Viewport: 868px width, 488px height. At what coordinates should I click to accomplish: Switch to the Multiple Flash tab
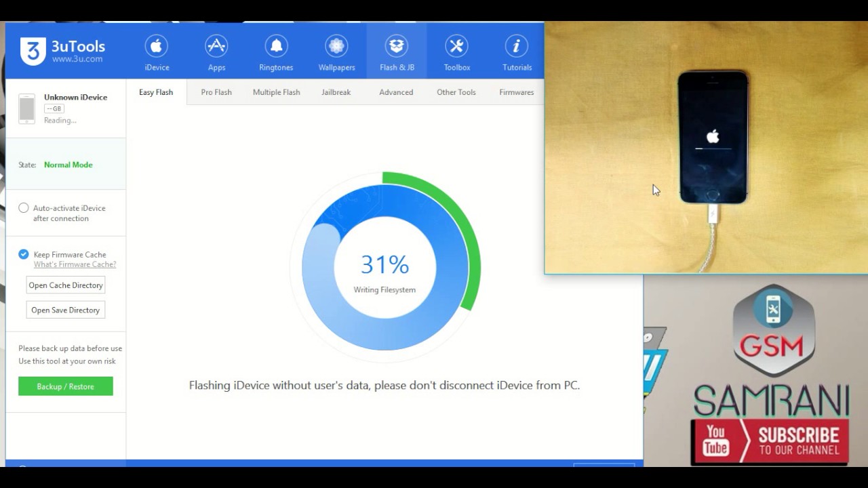(x=276, y=92)
